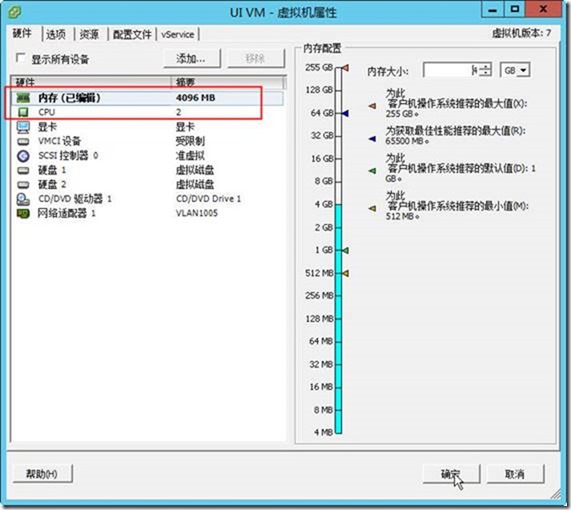Image resolution: width=571 pixels, height=510 pixels.
Task: Click the Hard disk 1 (硬盘 1) icon
Action: (x=23, y=170)
